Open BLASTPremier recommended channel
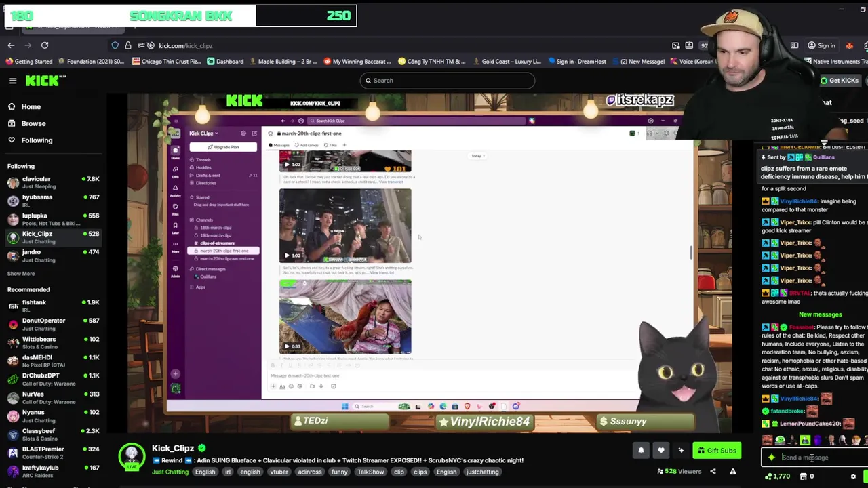Image resolution: width=868 pixels, height=488 pixels. (53, 452)
